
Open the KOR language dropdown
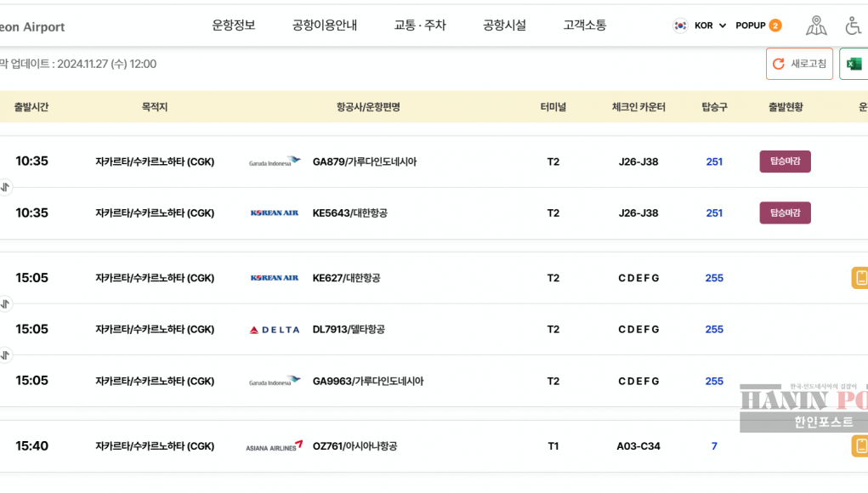pyautogui.click(x=701, y=25)
